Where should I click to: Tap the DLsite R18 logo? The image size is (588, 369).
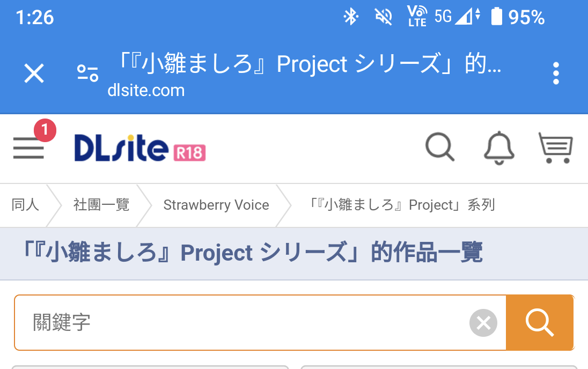pyautogui.click(x=139, y=147)
